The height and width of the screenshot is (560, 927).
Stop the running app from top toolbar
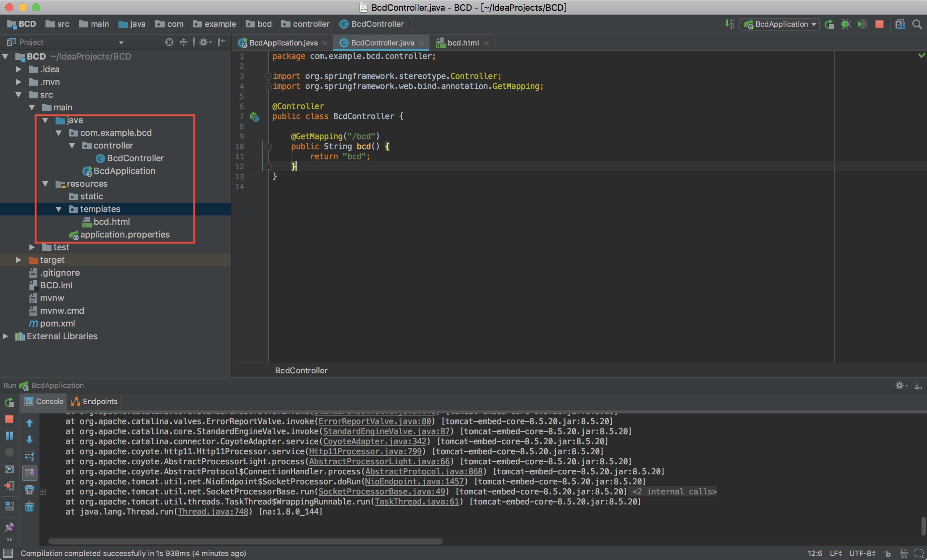click(879, 24)
